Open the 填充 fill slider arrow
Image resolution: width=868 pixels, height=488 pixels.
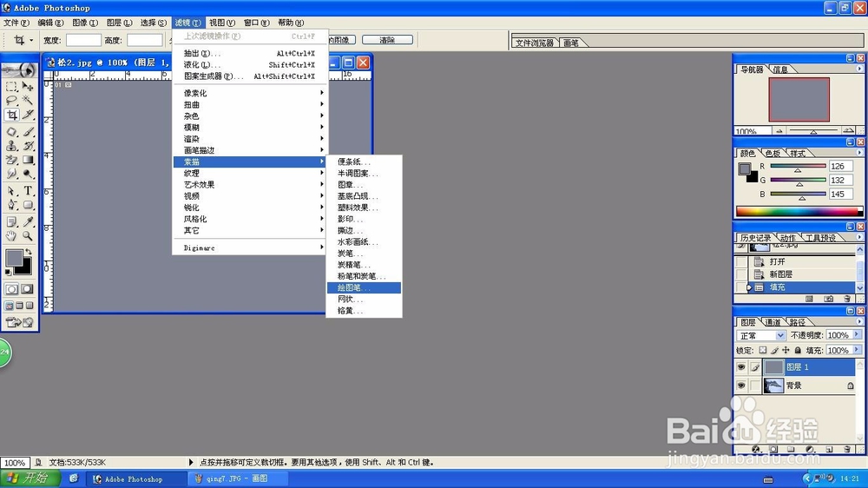coord(857,350)
